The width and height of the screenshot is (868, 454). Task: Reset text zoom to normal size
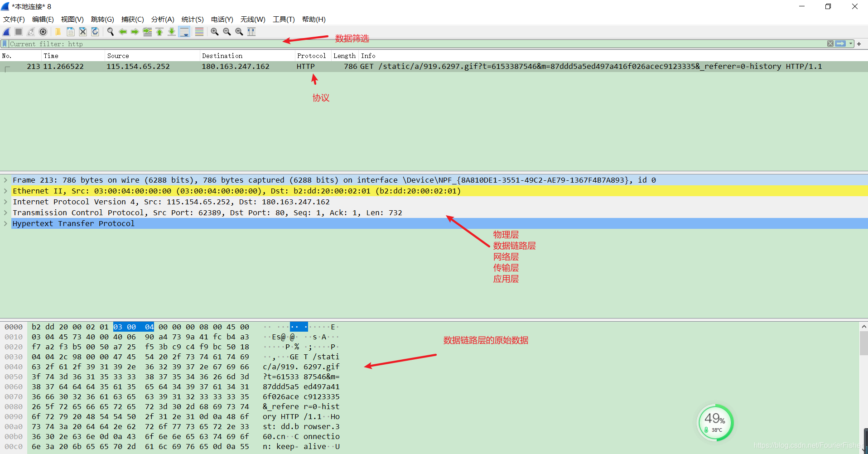coord(239,32)
